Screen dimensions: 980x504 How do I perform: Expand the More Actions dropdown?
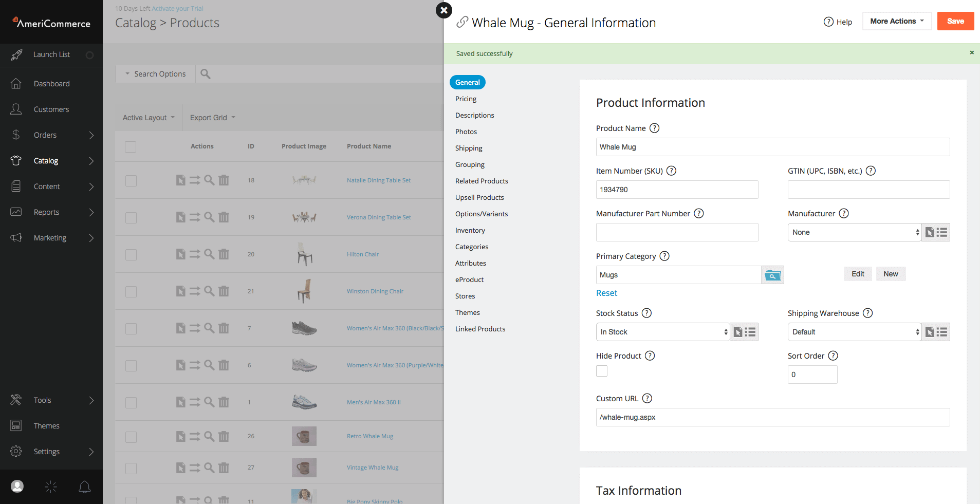[897, 21]
